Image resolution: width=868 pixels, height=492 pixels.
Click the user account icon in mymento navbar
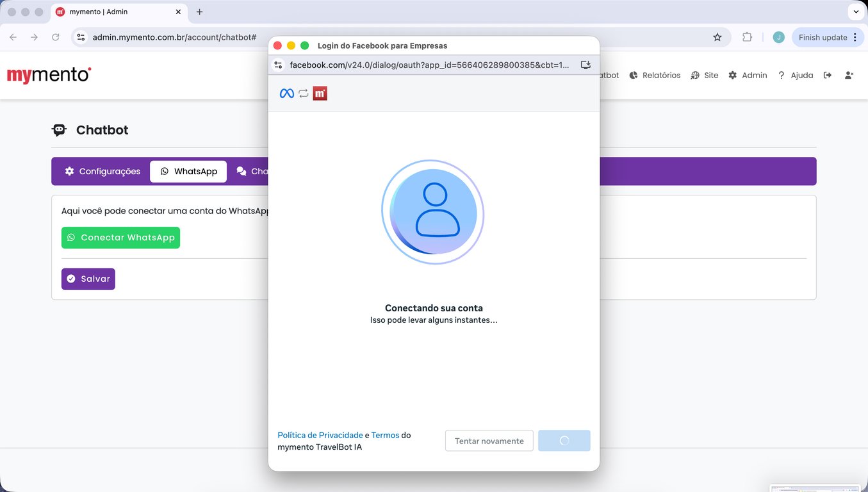tap(849, 75)
